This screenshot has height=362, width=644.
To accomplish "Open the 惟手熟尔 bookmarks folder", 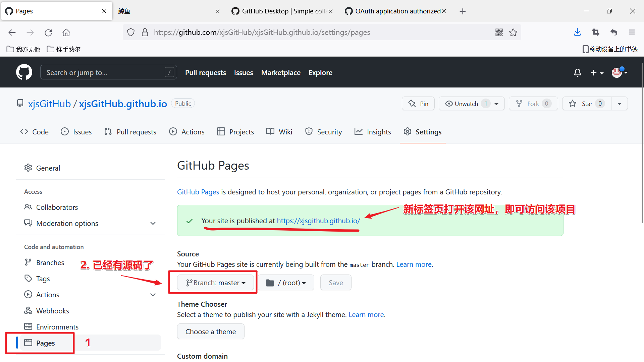I will pos(64,49).
